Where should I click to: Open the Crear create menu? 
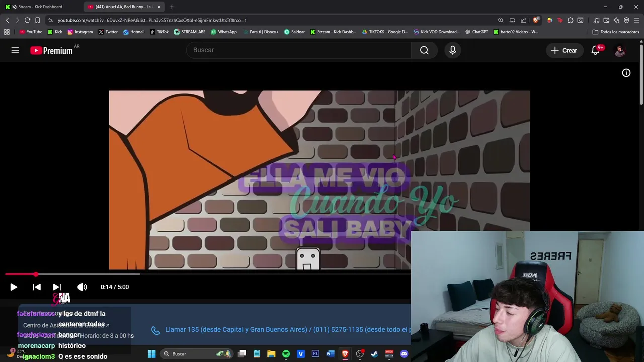tap(564, 50)
